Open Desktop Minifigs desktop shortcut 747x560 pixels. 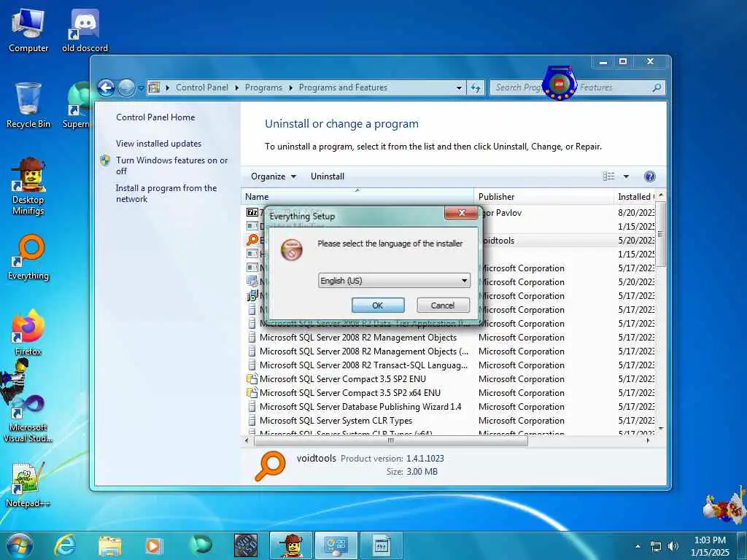(x=28, y=187)
